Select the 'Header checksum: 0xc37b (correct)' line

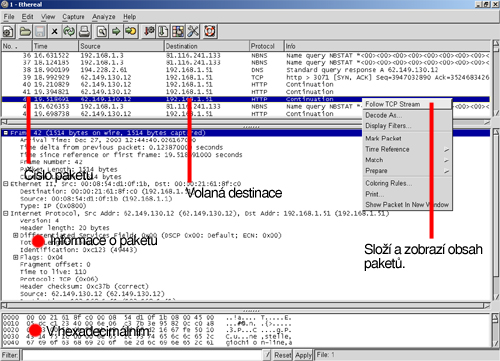84,286
